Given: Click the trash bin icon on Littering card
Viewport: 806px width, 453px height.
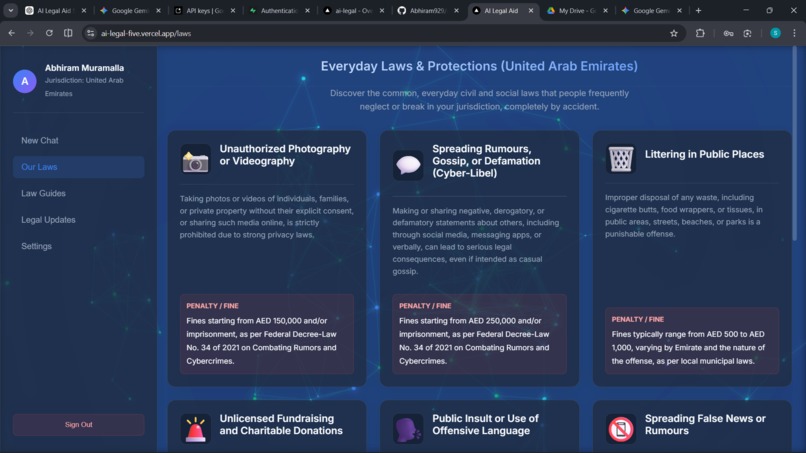Looking at the screenshot, I should [620, 158].
